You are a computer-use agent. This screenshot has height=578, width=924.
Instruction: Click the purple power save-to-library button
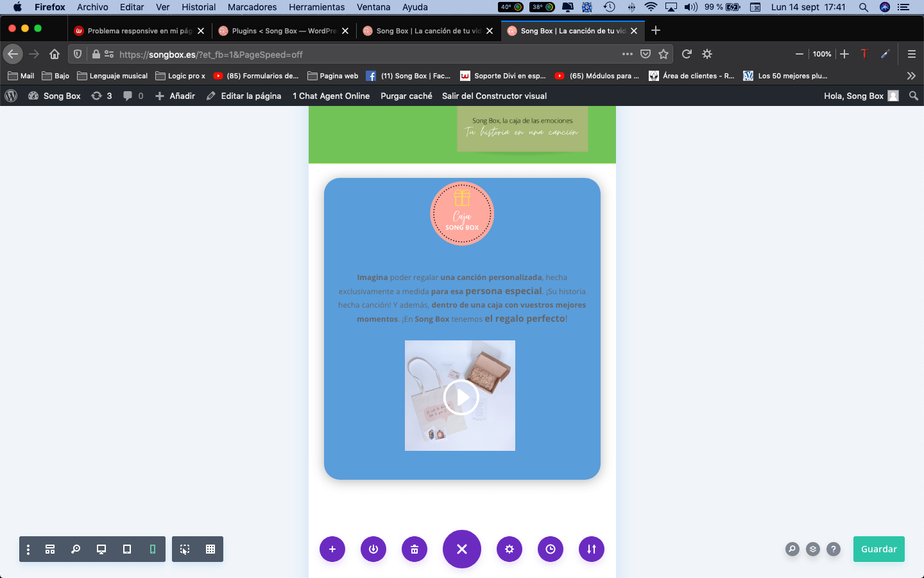(x=373, y=549)
